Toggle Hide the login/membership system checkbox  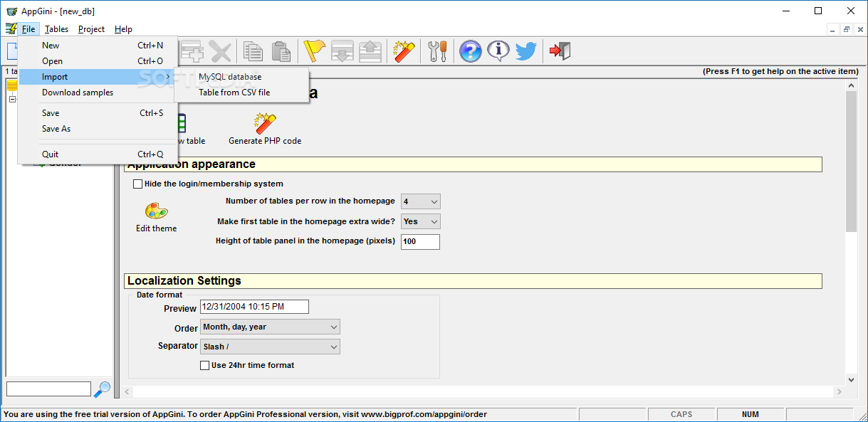(138, 184)
